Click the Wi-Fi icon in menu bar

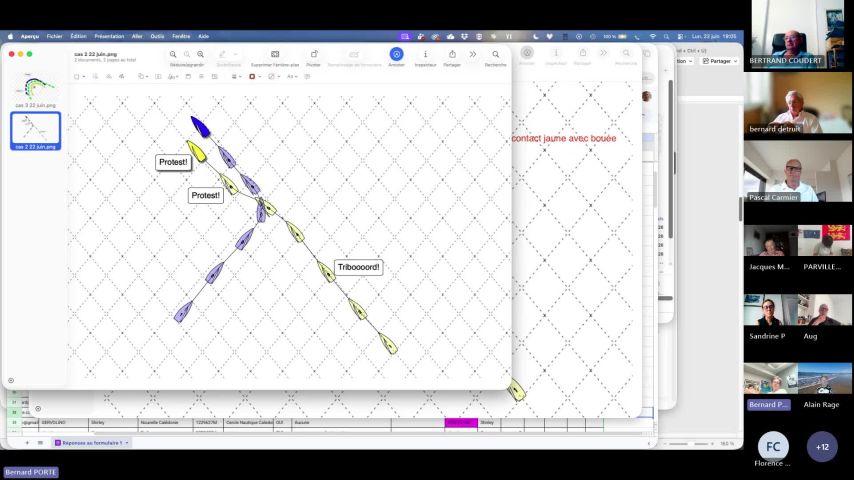[x=652, y=37]
